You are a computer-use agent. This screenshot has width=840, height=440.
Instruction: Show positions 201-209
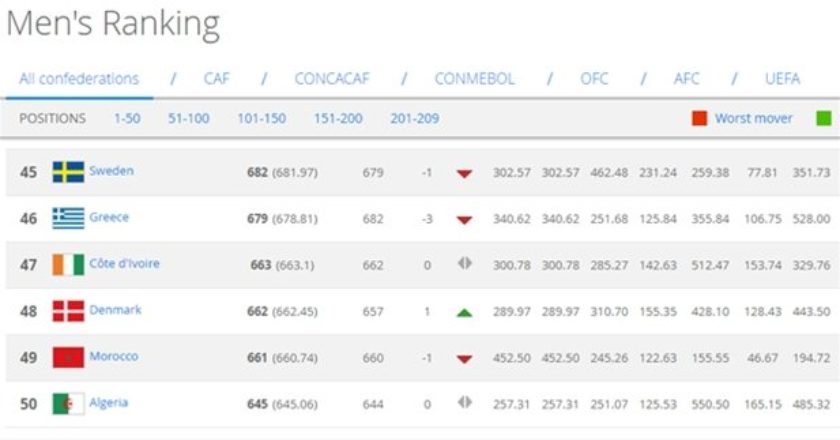[415, 118]
